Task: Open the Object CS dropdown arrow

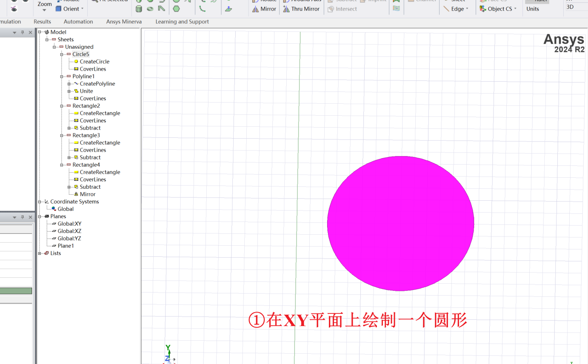Action: [515, 9]
